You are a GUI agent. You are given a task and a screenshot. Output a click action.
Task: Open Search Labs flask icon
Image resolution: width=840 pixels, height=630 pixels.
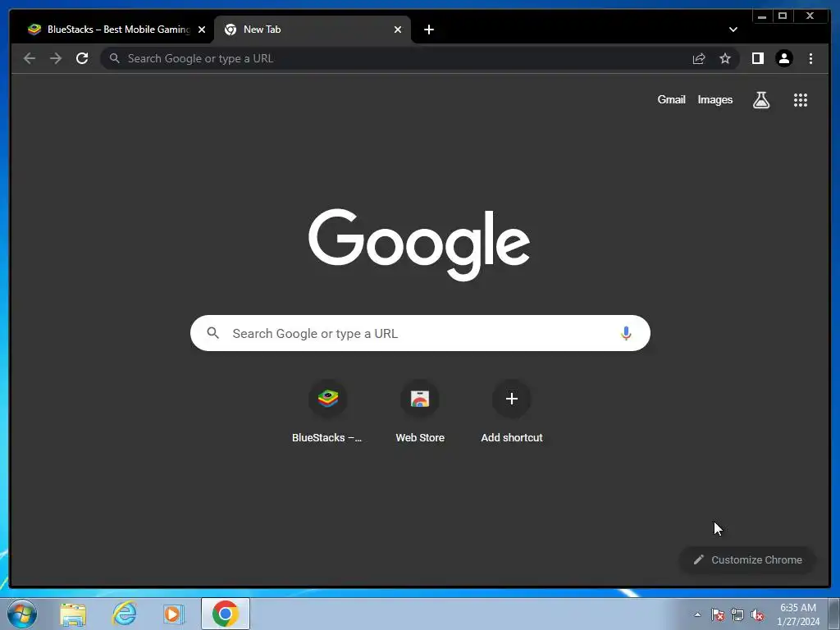761,99
